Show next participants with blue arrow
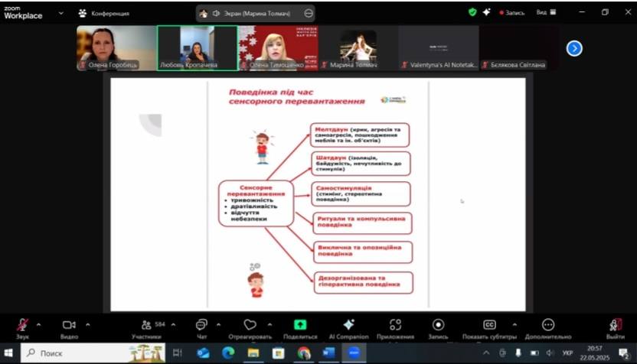 tap(574, 48)
